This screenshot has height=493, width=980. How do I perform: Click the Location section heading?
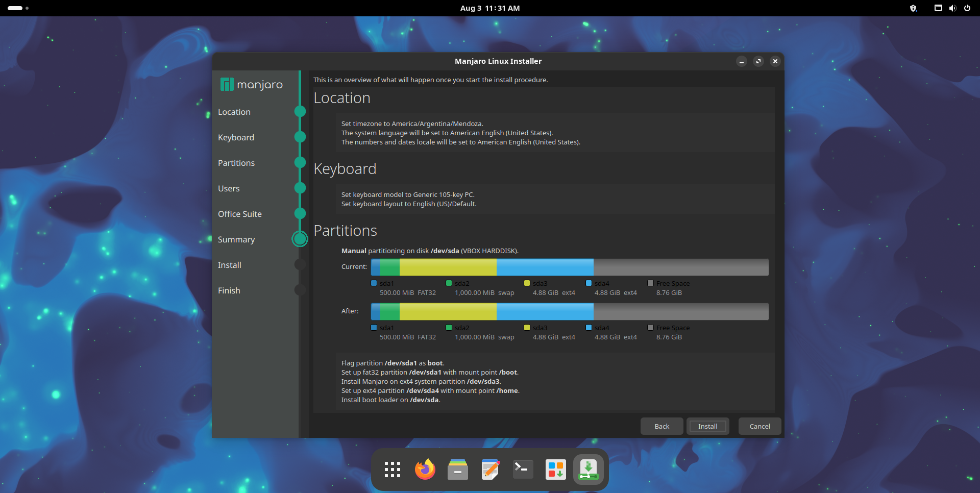tap(342, 98)
